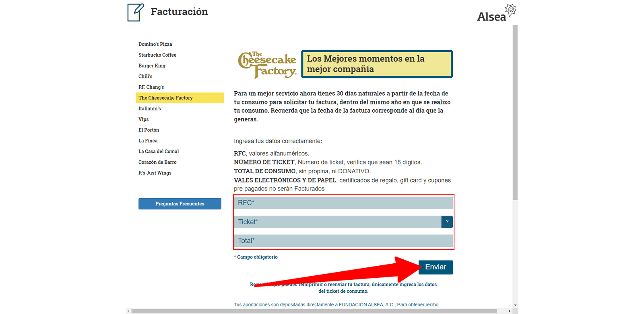The width and height of the screenshot is (644, 314).
Task: Click the scroll down arrow
Action: [515, 306]
